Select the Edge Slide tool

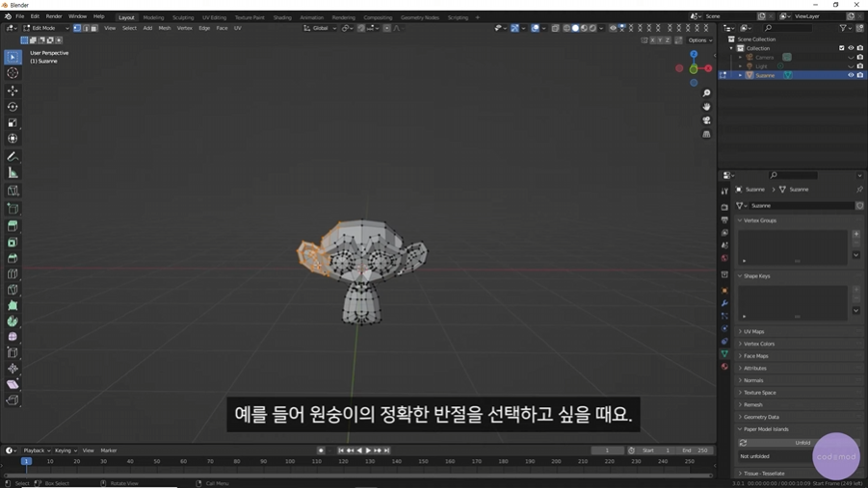coord(13,353)
